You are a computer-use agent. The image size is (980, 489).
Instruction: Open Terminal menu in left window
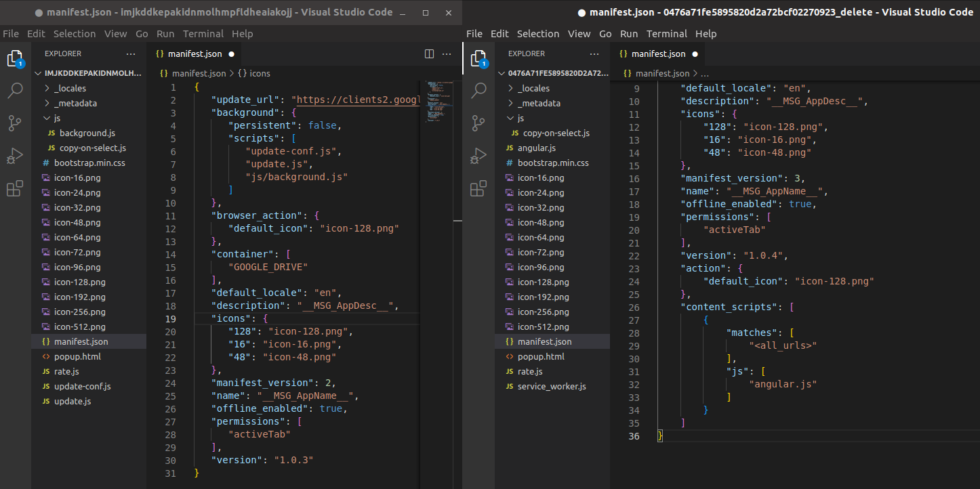click(203, 34)
